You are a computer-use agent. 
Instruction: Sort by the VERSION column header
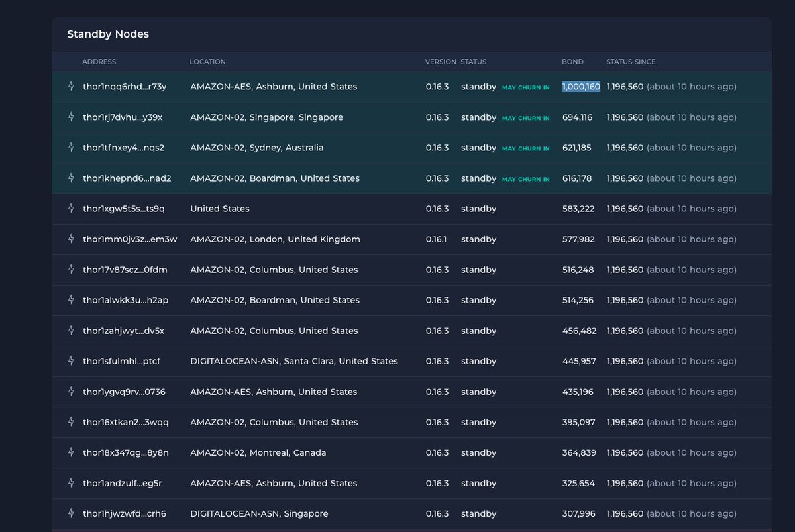441,62
